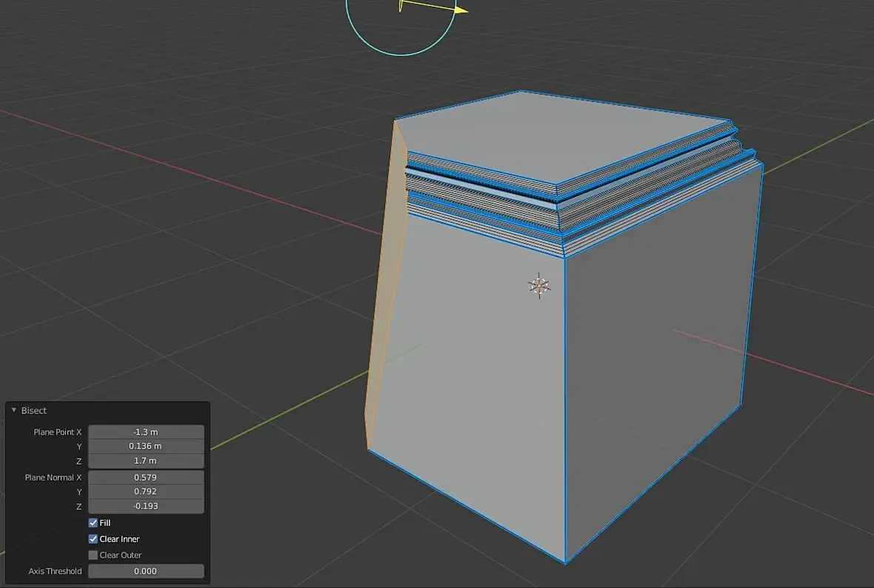Viewport: 874px width, 588px height.
Task: Click the yellow arrow handle of the bisect gizmo
Action: [461, 10]
